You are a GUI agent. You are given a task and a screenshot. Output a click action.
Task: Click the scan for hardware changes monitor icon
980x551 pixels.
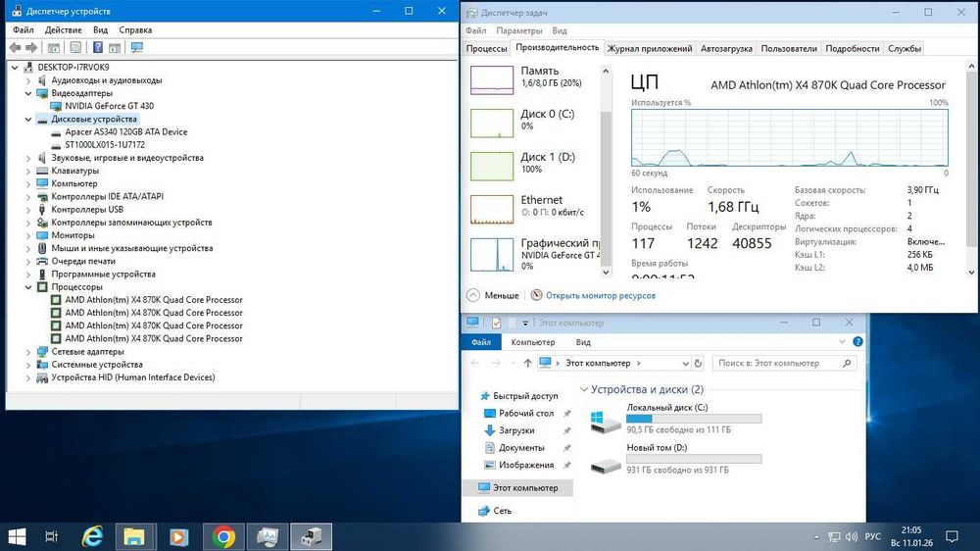(137, 47)
